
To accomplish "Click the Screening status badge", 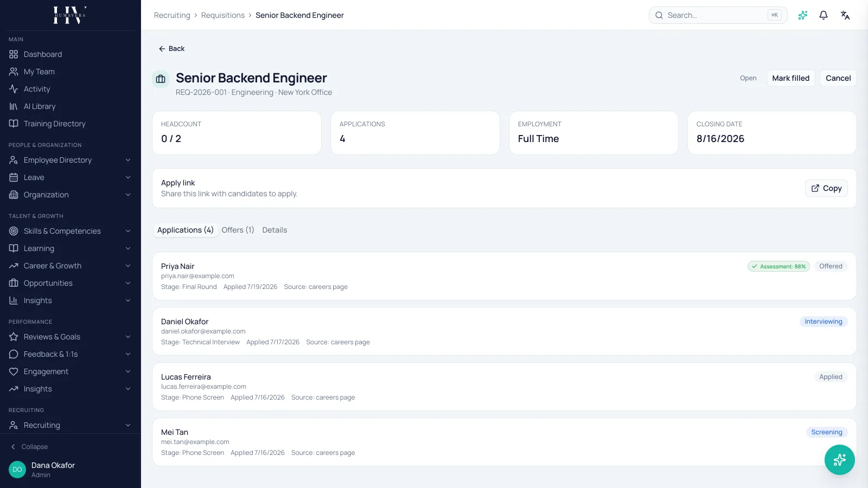I will point(827,432).
